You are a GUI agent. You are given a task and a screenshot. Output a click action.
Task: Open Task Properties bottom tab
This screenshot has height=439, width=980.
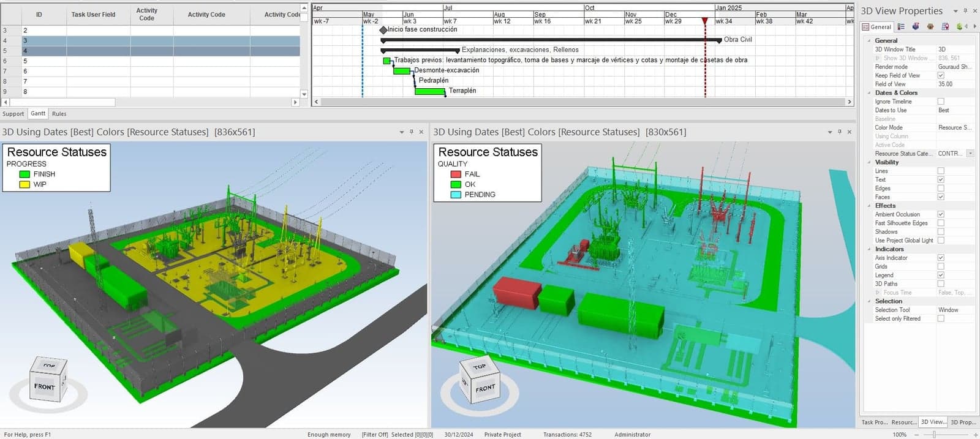pyautogui.click(x=875, y=422)
